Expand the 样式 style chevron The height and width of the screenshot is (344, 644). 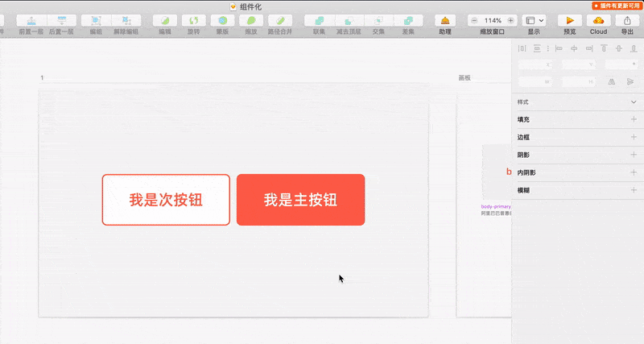634,102
